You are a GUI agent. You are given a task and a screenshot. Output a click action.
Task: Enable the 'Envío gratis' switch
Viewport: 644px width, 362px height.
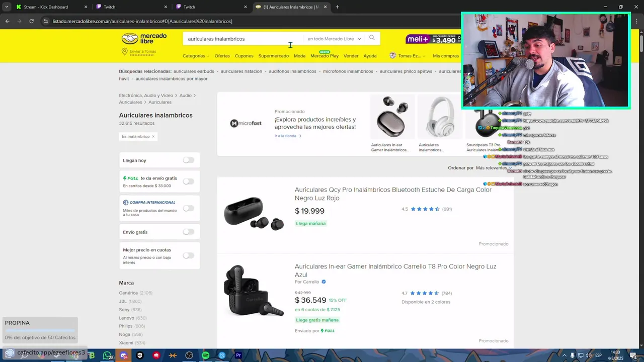(188, 232)
